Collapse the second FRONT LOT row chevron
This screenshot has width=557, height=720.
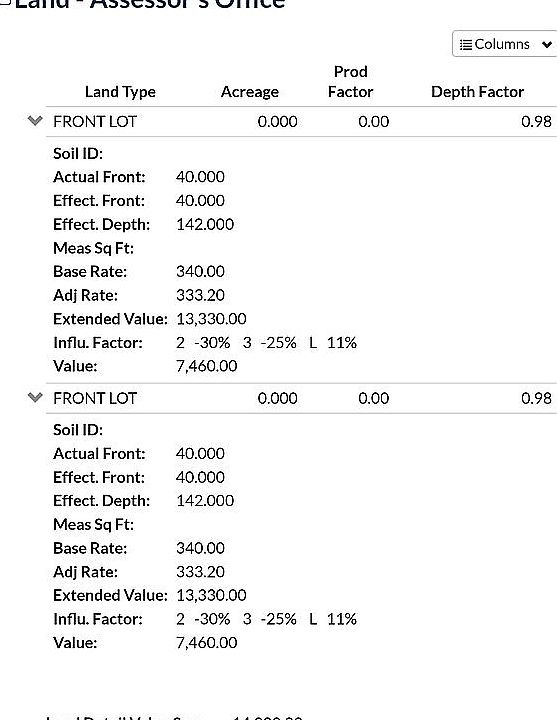(35, 397)
